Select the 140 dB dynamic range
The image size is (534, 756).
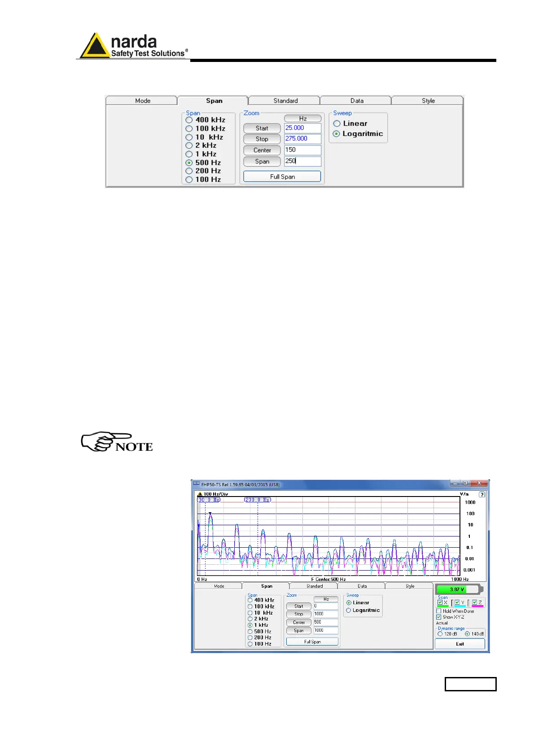(x=474, y=634)
